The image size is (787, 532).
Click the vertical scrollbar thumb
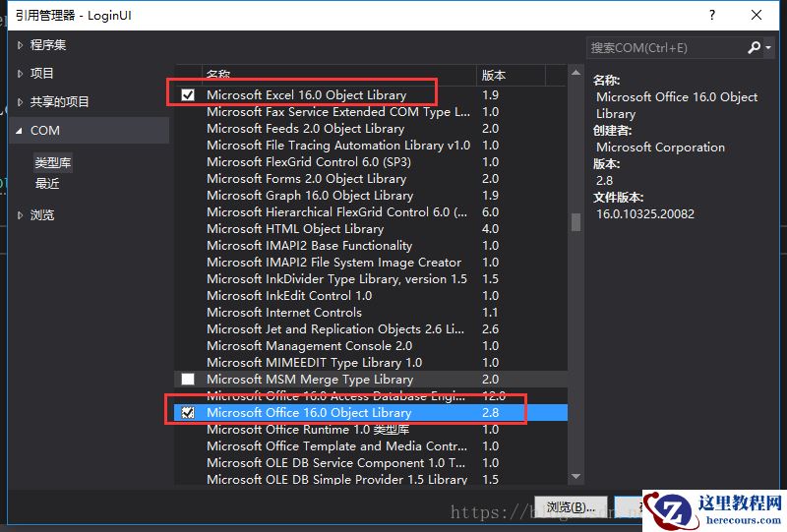pyautogui.click(x=575, y=222)
